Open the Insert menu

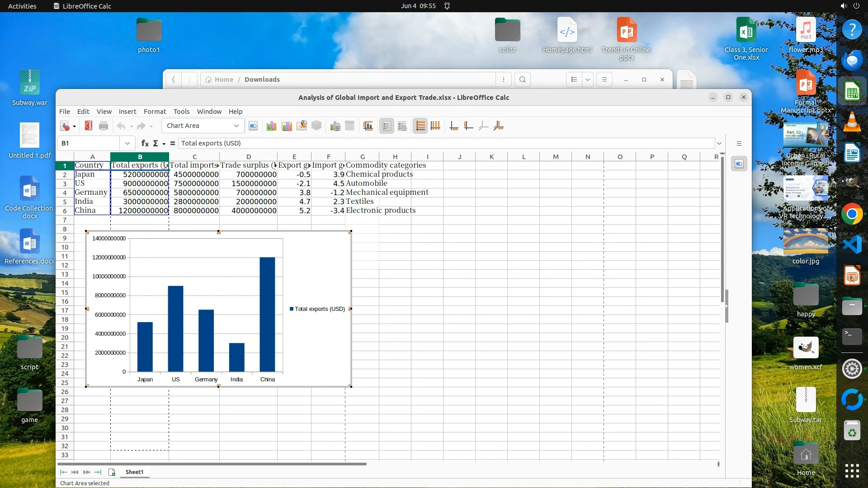point(127,112)
